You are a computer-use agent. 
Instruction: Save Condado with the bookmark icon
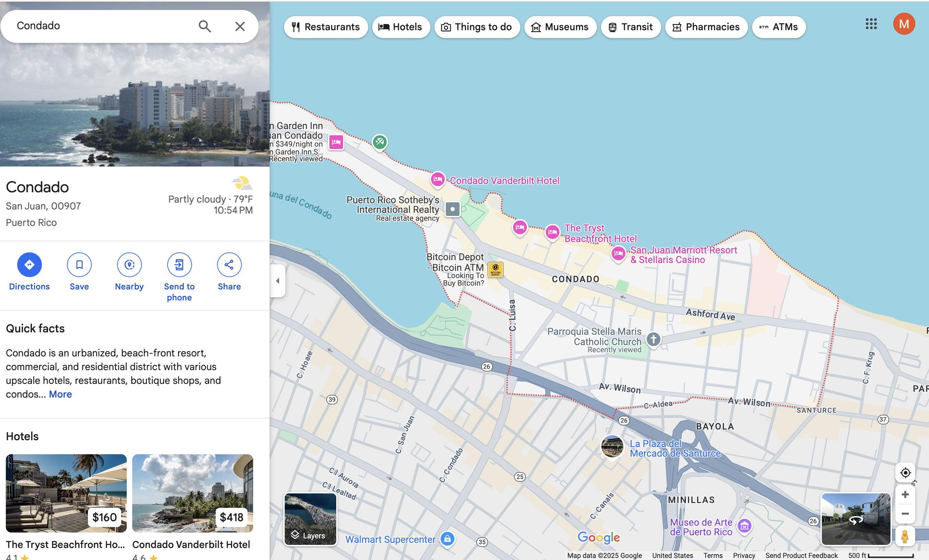click(79, 264)
